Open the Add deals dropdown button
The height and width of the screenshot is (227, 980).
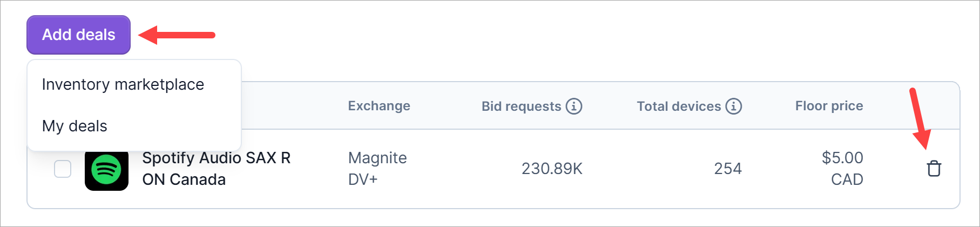(x=78, y=35)
